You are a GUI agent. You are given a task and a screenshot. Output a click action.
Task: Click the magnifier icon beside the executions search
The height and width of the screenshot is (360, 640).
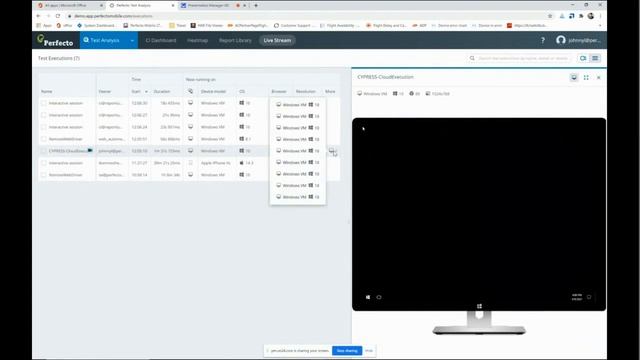472,58
